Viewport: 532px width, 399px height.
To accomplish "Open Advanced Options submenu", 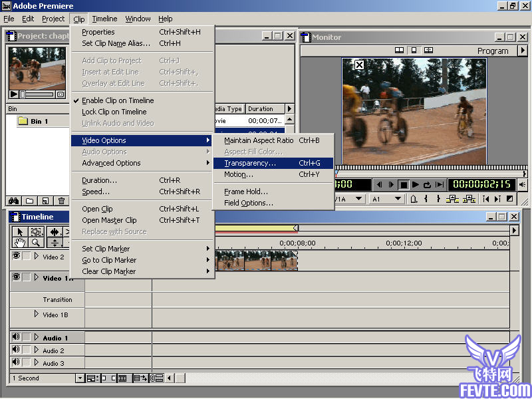I will click(142, 163).
